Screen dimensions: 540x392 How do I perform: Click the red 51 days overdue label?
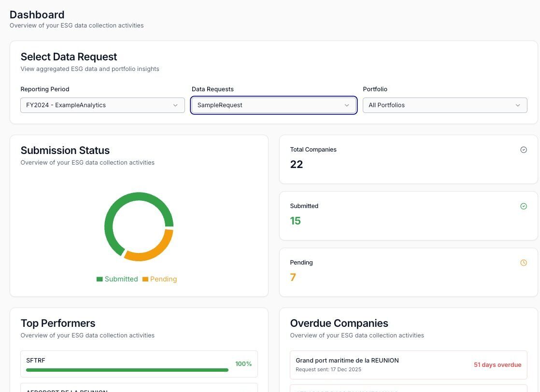click(x=497, y=365)
